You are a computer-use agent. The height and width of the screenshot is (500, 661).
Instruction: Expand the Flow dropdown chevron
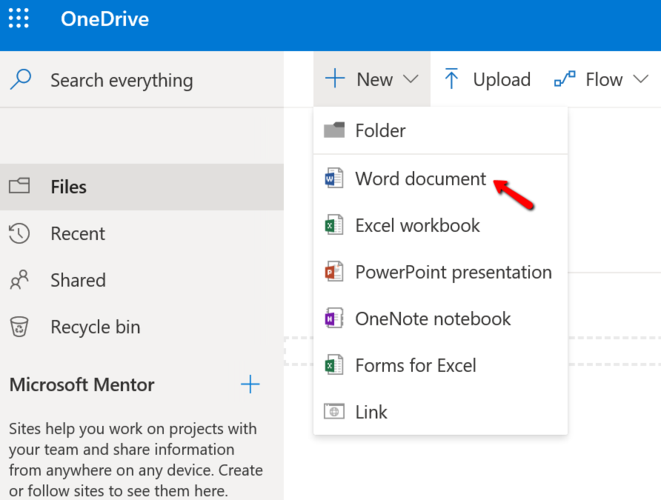tap(641, 79)
